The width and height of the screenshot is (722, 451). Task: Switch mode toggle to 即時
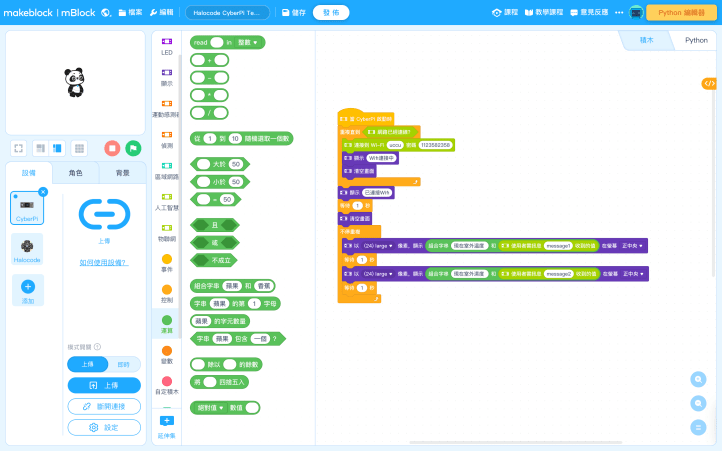pyautogui.click(x=122, y=365)
